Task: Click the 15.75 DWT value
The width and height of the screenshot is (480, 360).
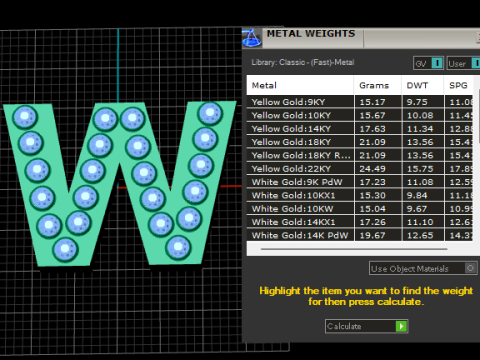Action: click(x=420, y=169)
